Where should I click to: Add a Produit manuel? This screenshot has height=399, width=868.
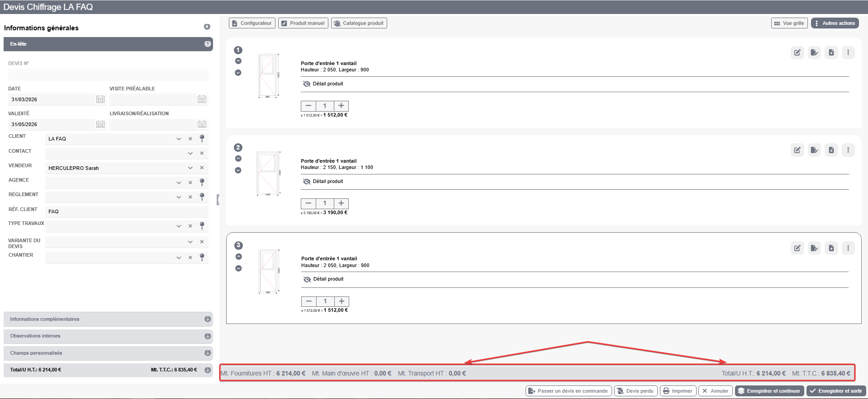pyautogui.click(x=303, y=23)
